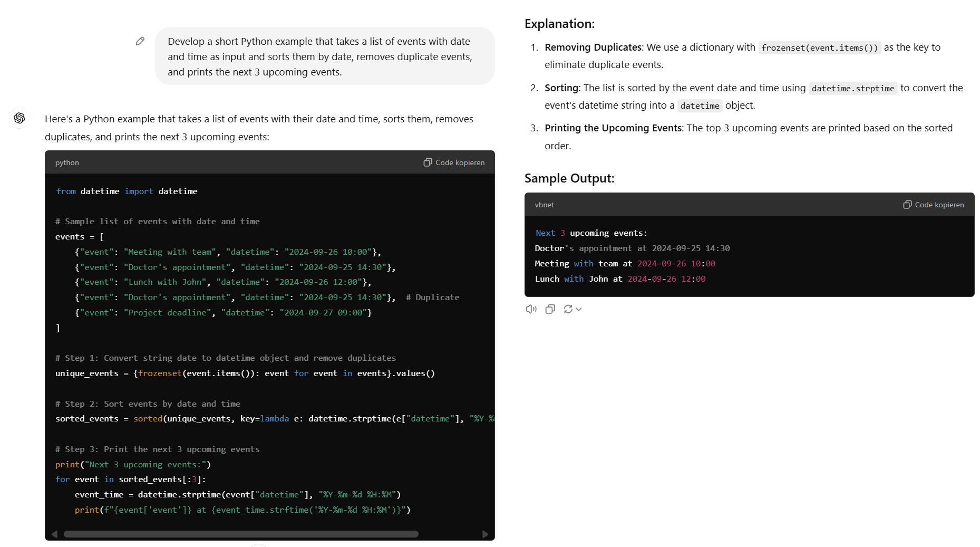
Task: Regenerate the response with the circular arrows icon
Action: pos(568,309)
